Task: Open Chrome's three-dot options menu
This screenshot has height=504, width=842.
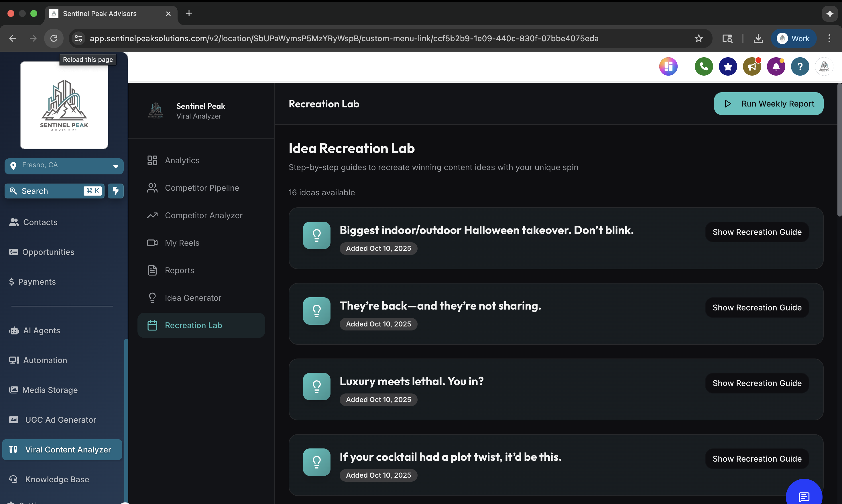Action: (829, 38)
